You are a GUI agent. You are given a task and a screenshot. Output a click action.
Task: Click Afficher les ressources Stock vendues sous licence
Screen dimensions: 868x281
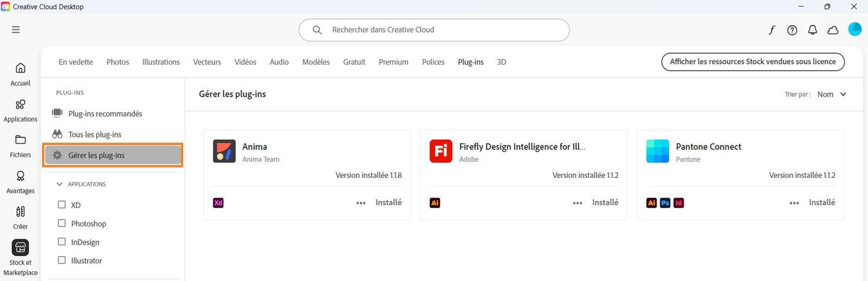coord(753,62)
